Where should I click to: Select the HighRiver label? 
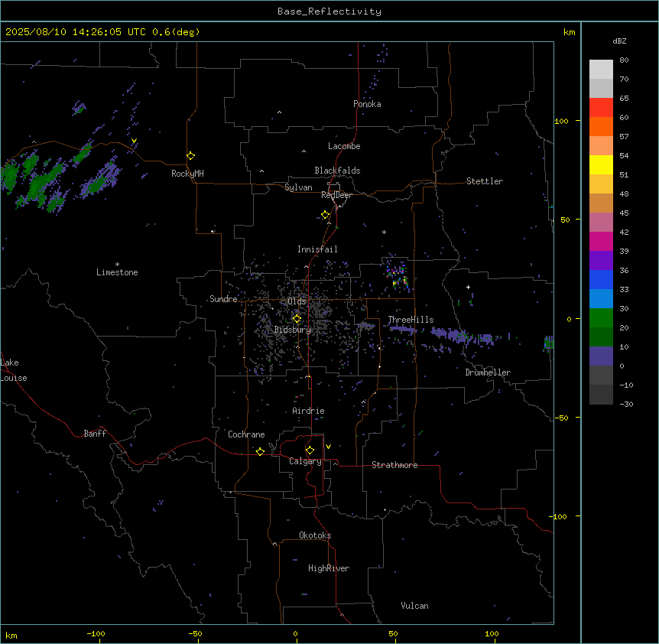pyautogui.click(x=329, y=568)
